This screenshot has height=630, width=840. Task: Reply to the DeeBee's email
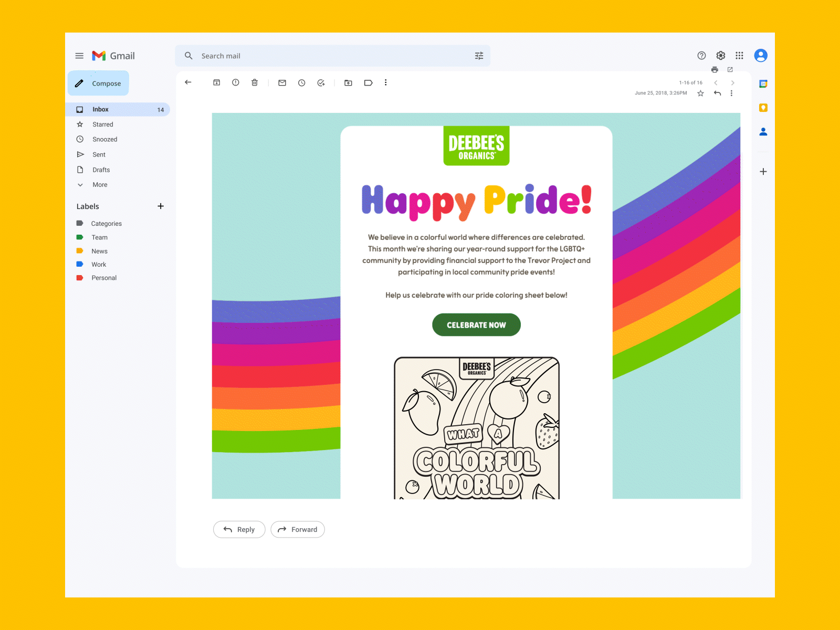pyautogui.click(x=239, y=529)
